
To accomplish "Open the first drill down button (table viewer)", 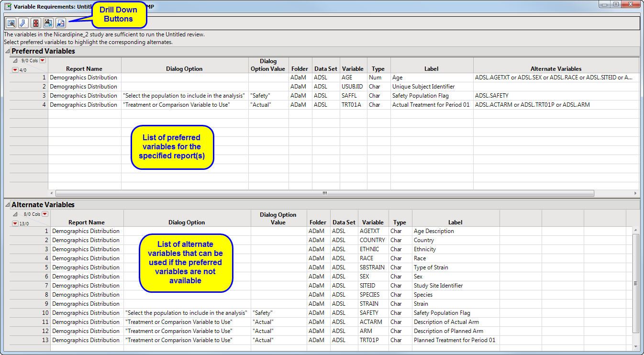I will coord(11,22).
